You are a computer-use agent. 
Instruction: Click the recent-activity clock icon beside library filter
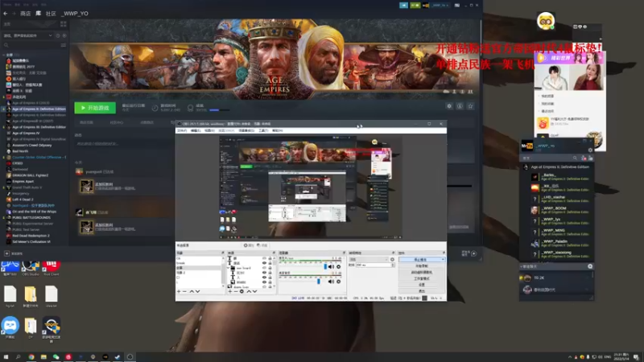point(58,35)
